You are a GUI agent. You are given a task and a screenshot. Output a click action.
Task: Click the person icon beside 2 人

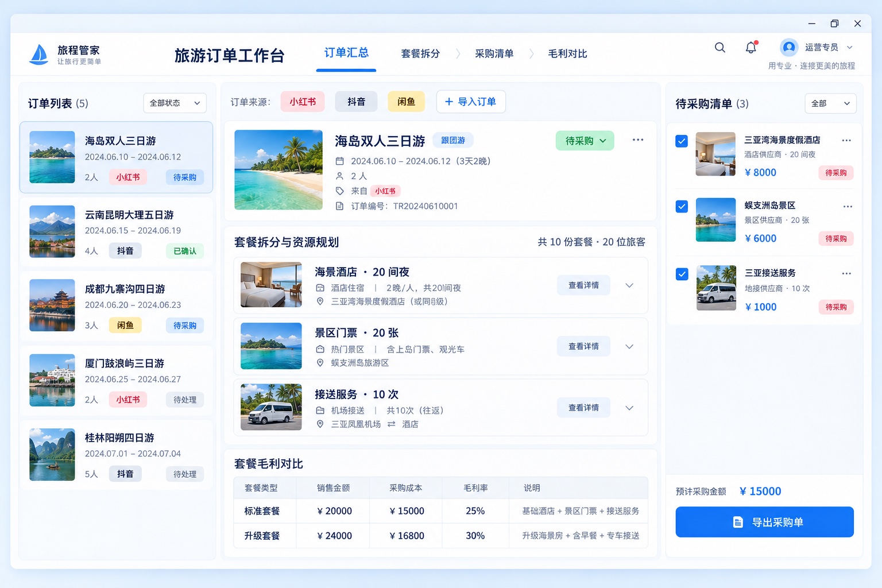pyautogui.click(x=340, y=176)
